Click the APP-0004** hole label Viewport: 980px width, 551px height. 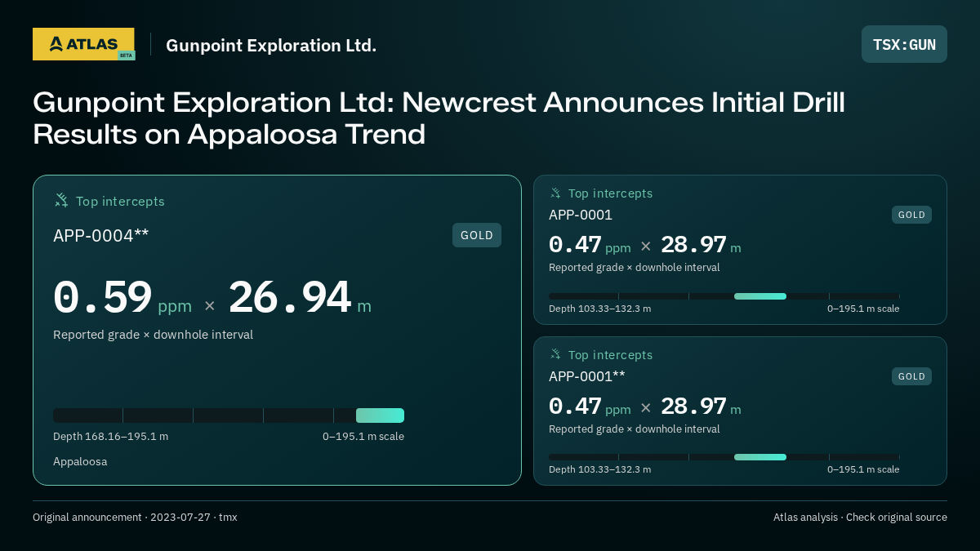(x=101, y=236)
